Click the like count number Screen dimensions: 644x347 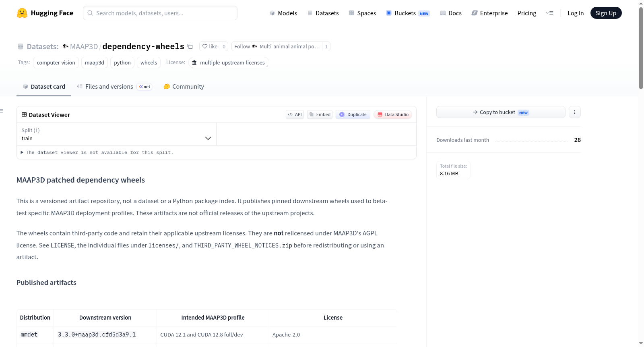click(x=224, y=46)
